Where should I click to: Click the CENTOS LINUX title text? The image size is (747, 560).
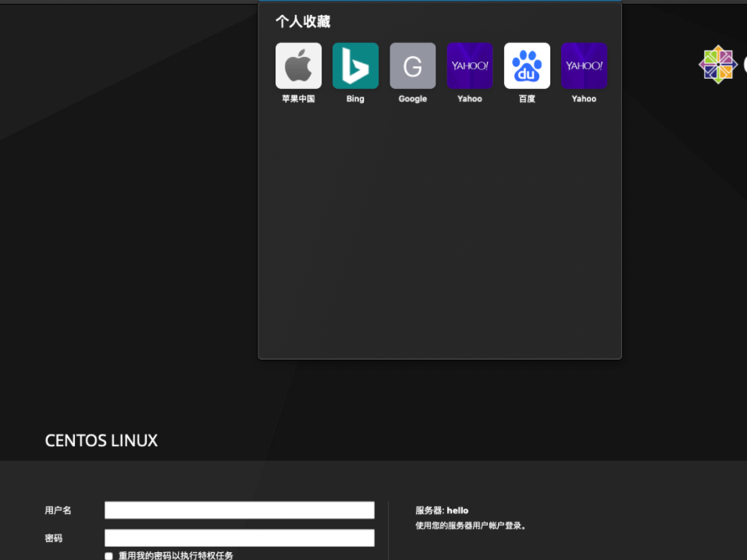point(101,441)
